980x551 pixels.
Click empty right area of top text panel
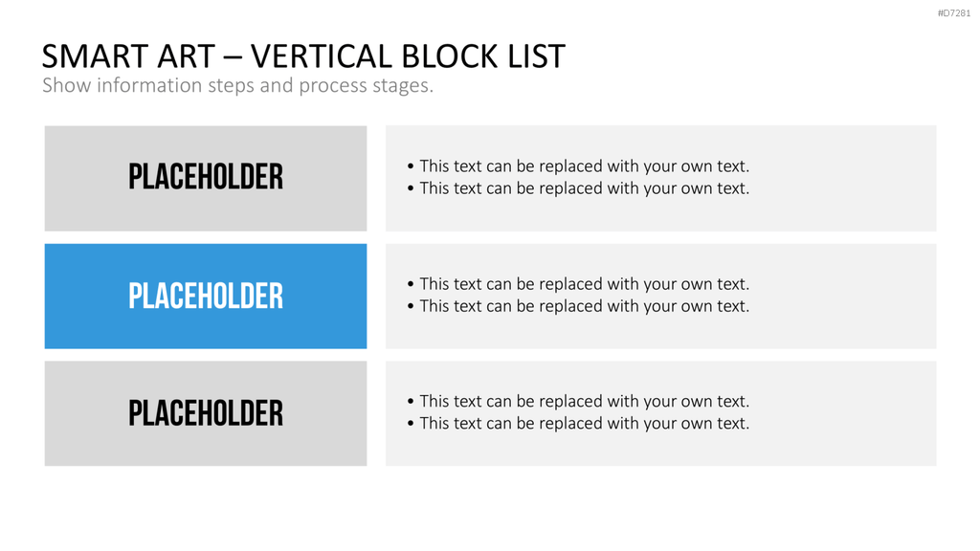click(x=844, y=179)
